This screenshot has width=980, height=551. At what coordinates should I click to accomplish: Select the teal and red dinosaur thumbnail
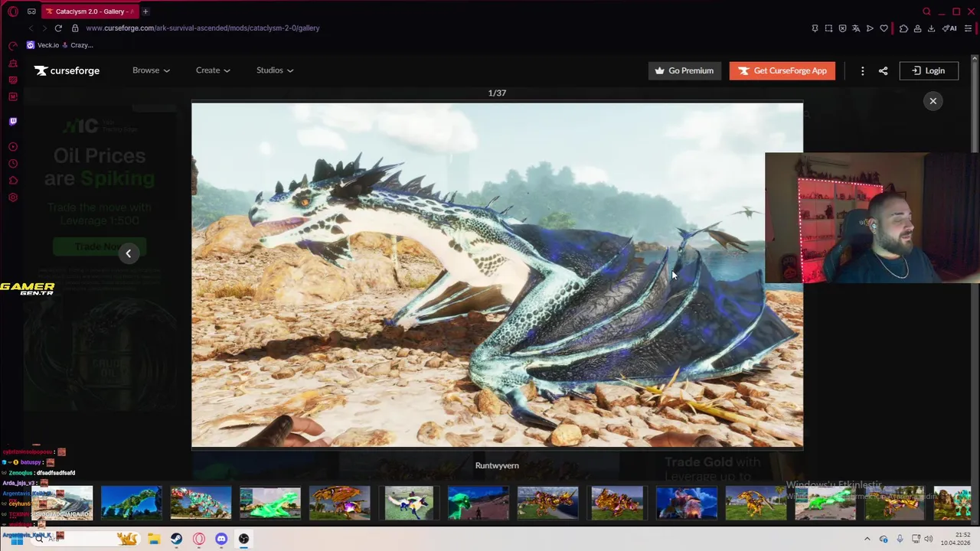point(201,503)
